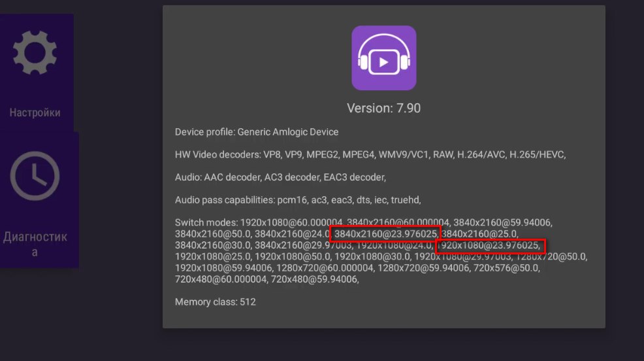Image resolution: width=644 pixels, height=361 pixels.
Task: Click the 3840x2160@29.97003 switch mode
Action: click(302, 245)
